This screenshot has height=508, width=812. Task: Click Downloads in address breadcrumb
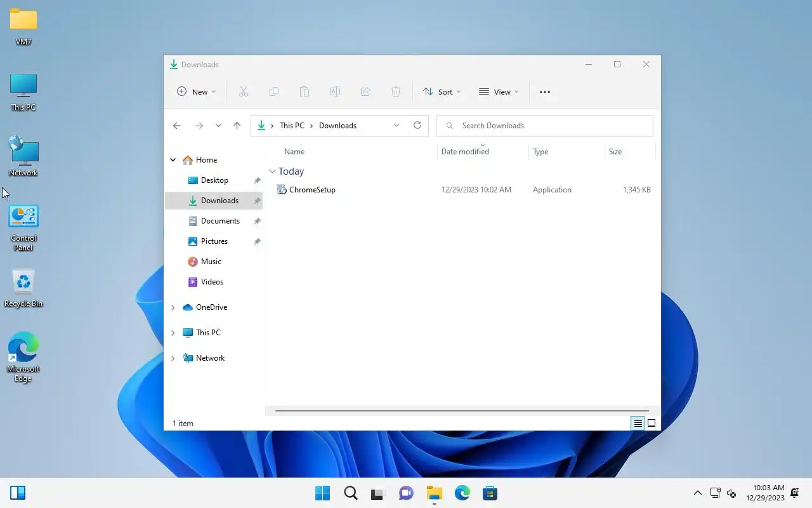pyautogui.click(x=337, y=126)
